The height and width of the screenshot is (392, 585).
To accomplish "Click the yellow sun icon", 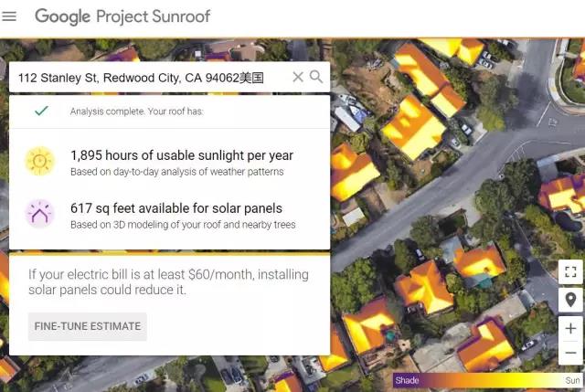I will [40, 162].
